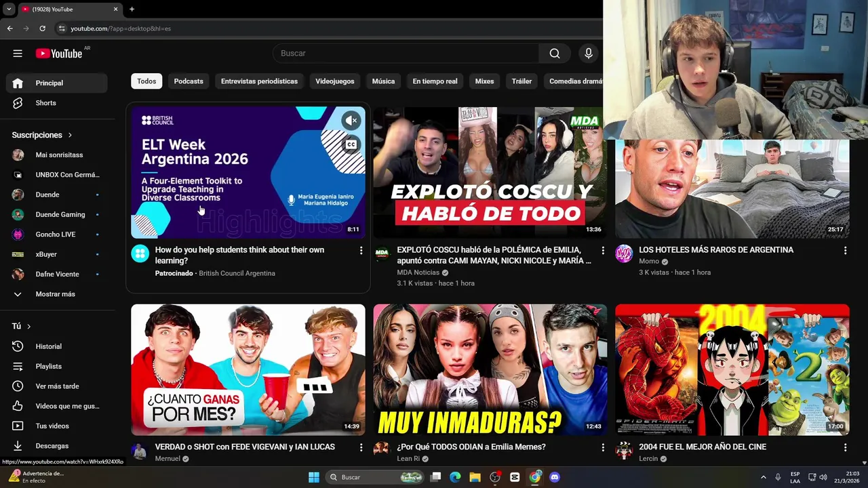This screenshot has height=488, width=868.
Task: Open Goncho LIVE subscription
Action: [x=57, y=235]
